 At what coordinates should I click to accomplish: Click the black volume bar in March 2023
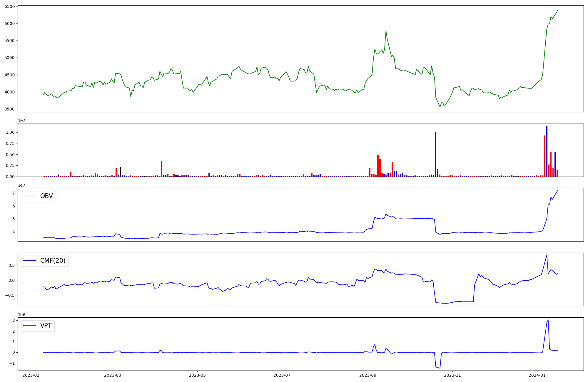[x=120, y=172]
